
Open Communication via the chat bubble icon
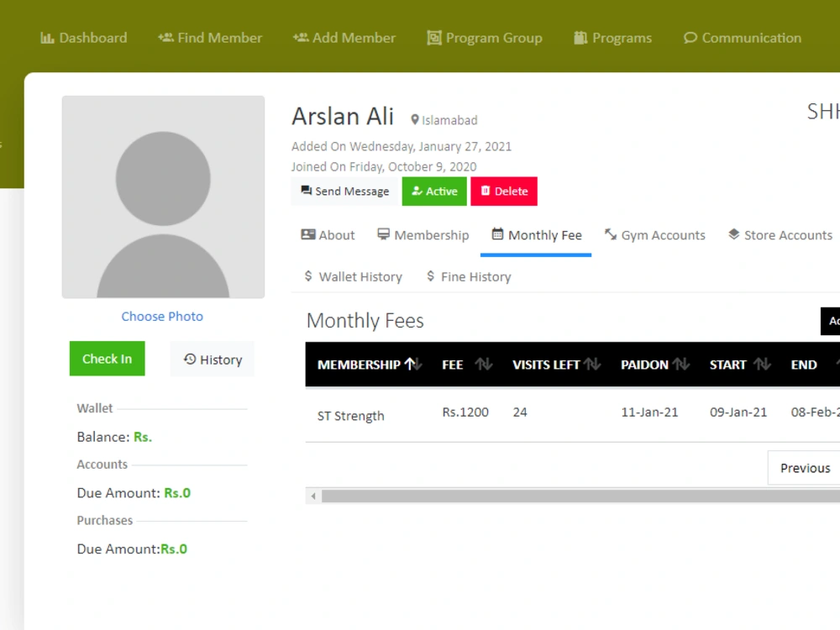(690, 38)
